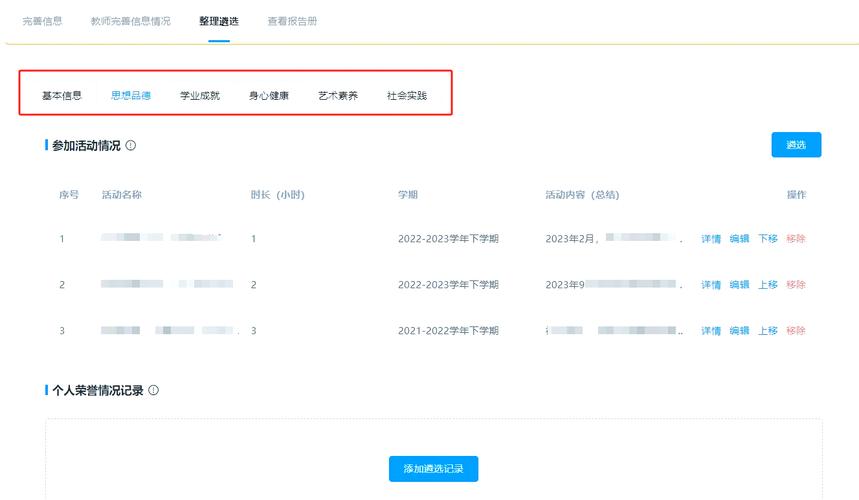
Task: Open 艺术素养 sub-tab
Action: [x=338, y=96]
